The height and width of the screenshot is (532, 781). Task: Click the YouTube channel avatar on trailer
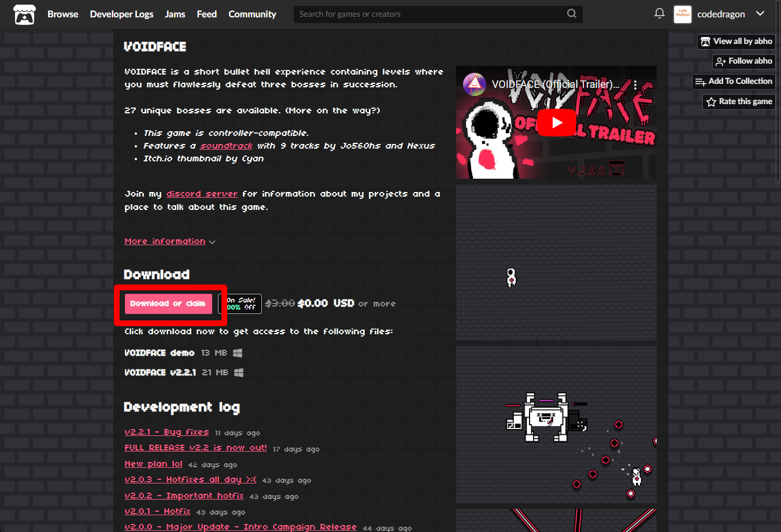point(475,84)
